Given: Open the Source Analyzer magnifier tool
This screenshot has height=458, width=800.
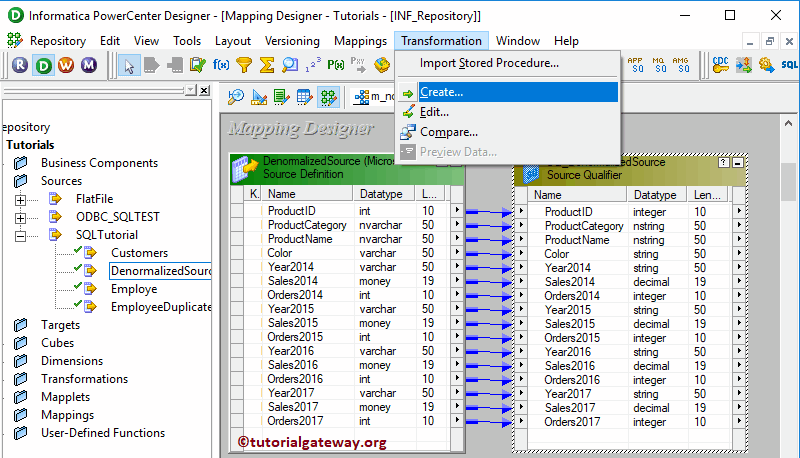Looking at the screenshot, I should pyautogui.click(x=236, y=97).
